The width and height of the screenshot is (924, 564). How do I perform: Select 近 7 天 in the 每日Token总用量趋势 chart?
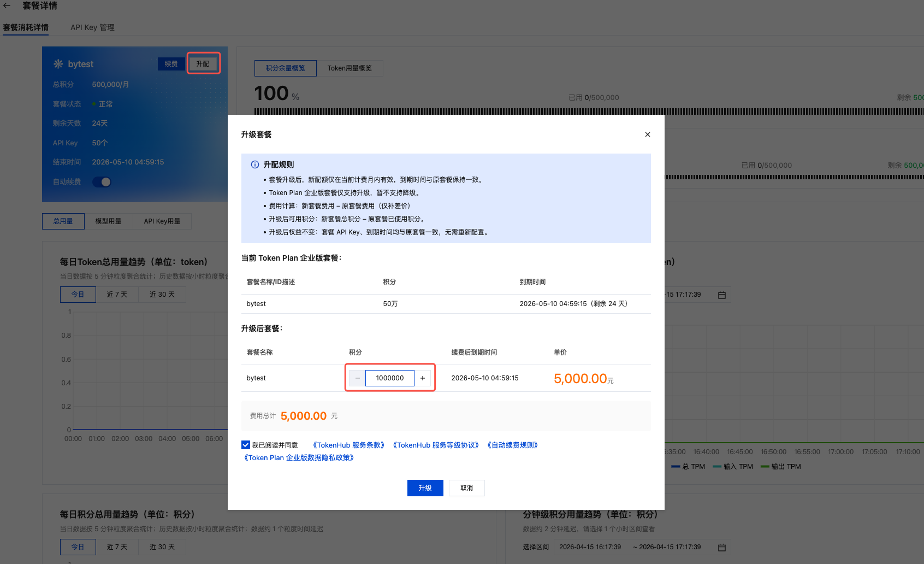click(x=117, y=295)
